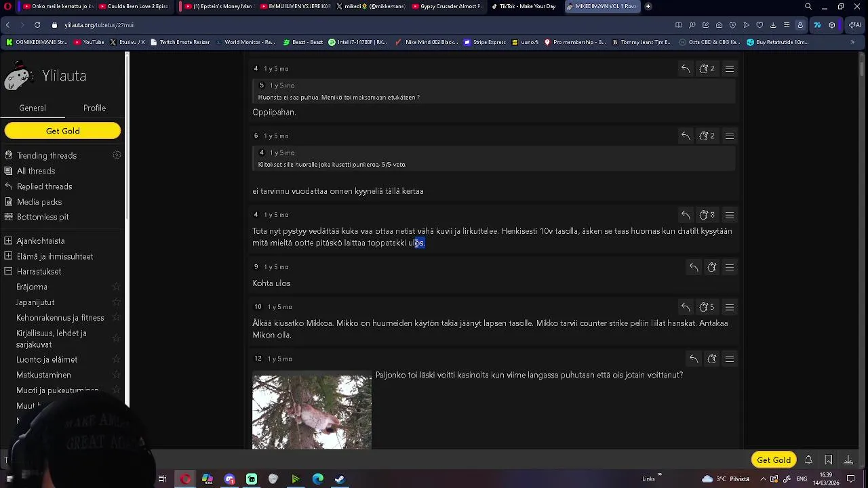This screenshot has width=868, height=488.
Task: Open Trending threads
Action: click(x=47, y=155)
